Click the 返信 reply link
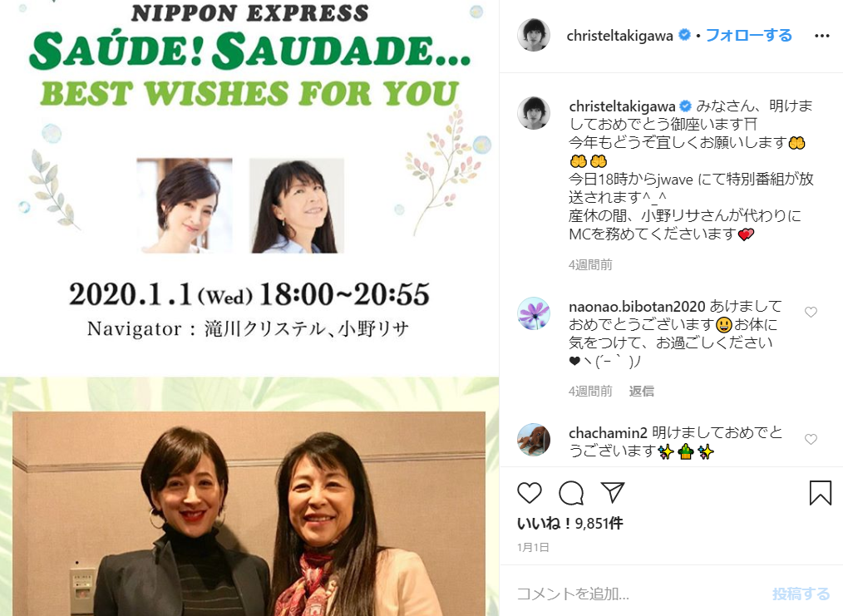This screenshot has height=616, width=843. click(641, 392)
